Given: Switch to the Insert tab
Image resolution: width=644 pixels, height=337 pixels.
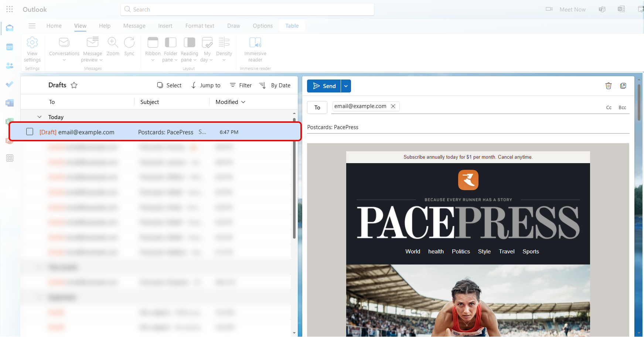Looking at the screenshot, I should (165, 26).
